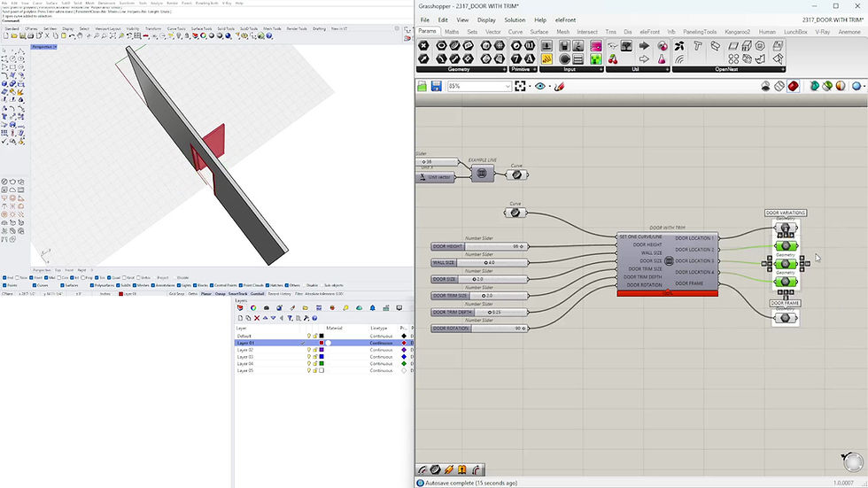Click the eye Named Views icon
The width and height of the screenshot is (868, 488).
click(539, 86)
